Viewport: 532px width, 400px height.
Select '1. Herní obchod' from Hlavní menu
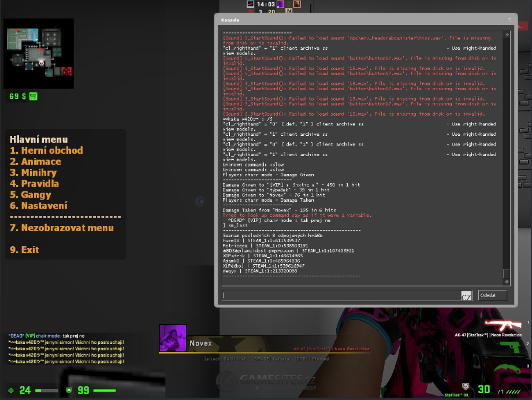click(x=46, y=150)
